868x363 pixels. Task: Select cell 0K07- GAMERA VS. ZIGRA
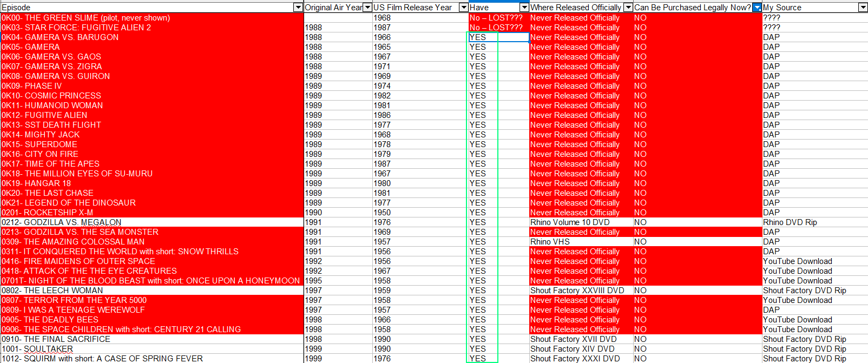click(152, 67)
